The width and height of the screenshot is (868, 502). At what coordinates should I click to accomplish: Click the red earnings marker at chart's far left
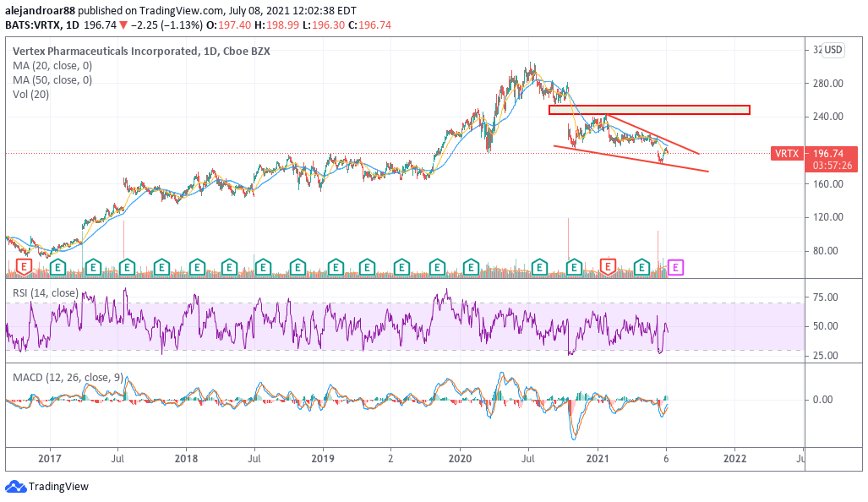tap(24, 267)
